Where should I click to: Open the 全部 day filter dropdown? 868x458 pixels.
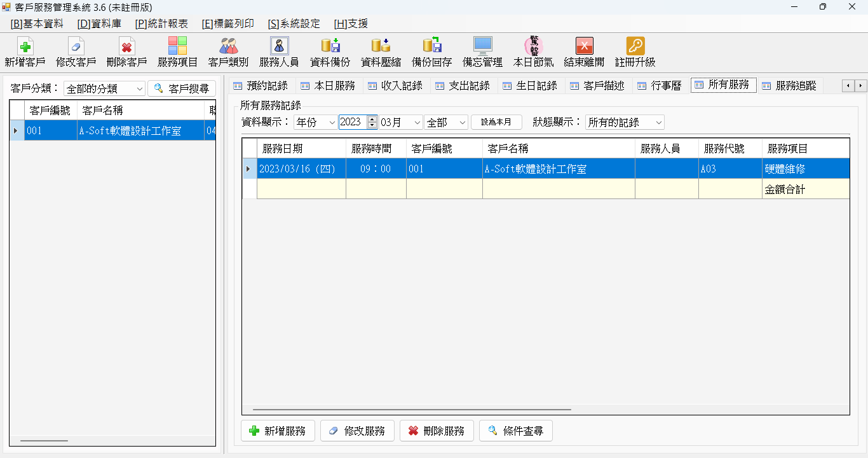click(x=446, y=122)
